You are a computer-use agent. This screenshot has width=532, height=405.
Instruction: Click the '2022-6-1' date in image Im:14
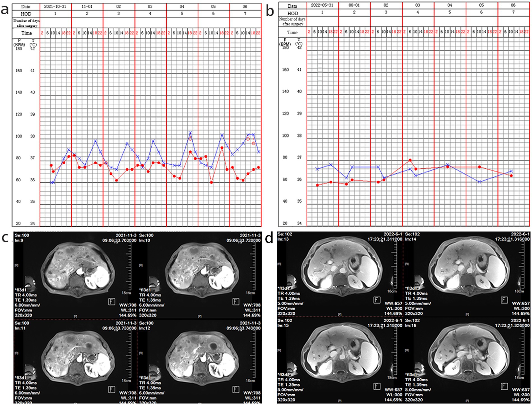(520, 234)
